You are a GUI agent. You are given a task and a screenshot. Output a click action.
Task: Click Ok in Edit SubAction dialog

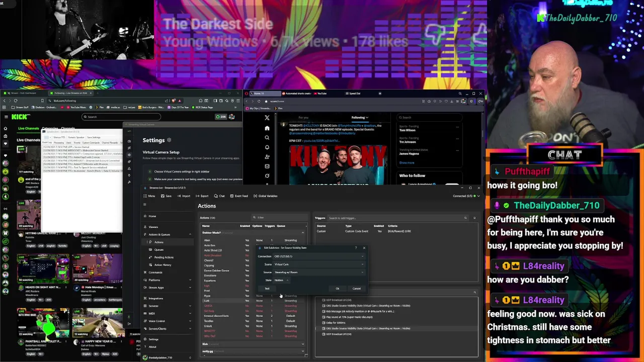coord(338,289)
